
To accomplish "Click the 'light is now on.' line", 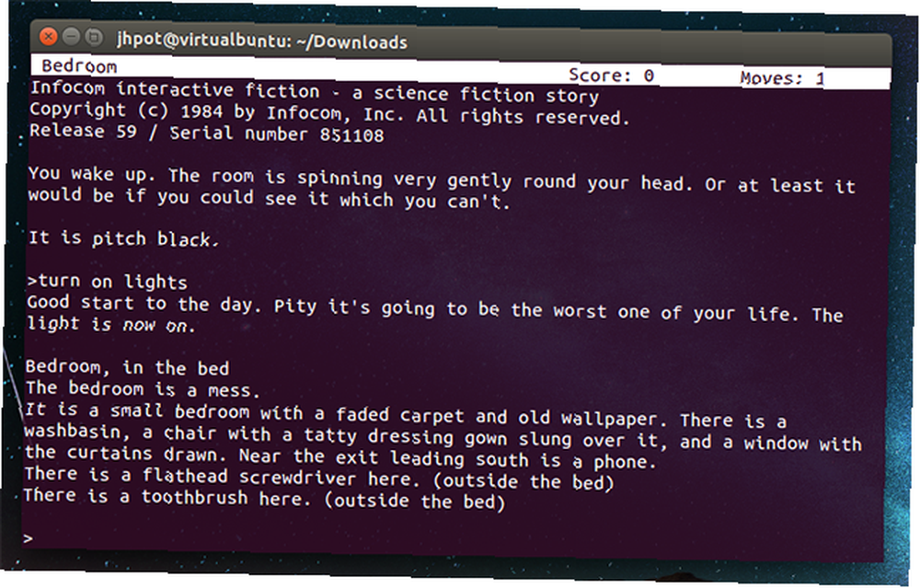I will point(110,324).
